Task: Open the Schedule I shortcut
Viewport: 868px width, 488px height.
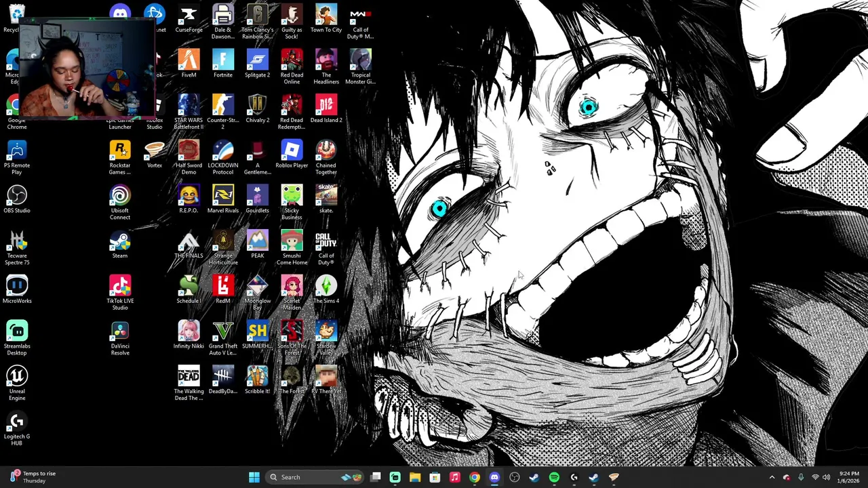Action: pos(189,290)
